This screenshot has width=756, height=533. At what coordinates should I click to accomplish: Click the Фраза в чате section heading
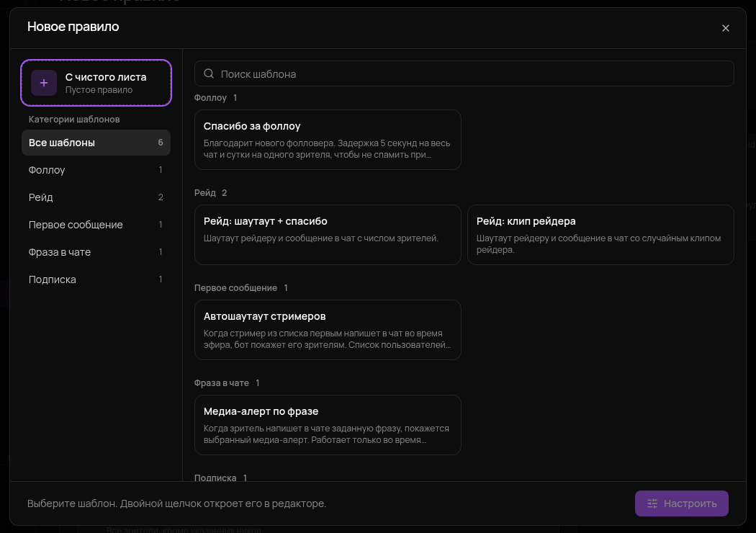tap(221, 382)
